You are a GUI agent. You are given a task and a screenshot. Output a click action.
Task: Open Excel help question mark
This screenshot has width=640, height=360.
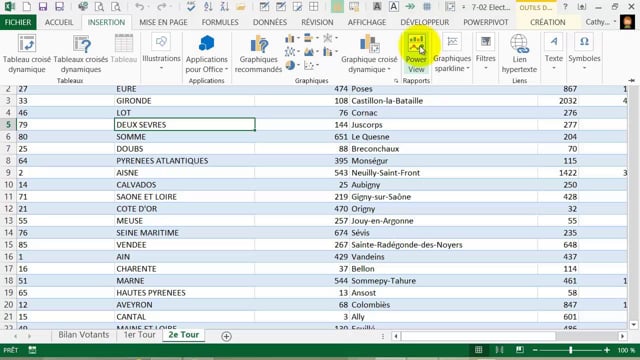[x=565, y=7]
